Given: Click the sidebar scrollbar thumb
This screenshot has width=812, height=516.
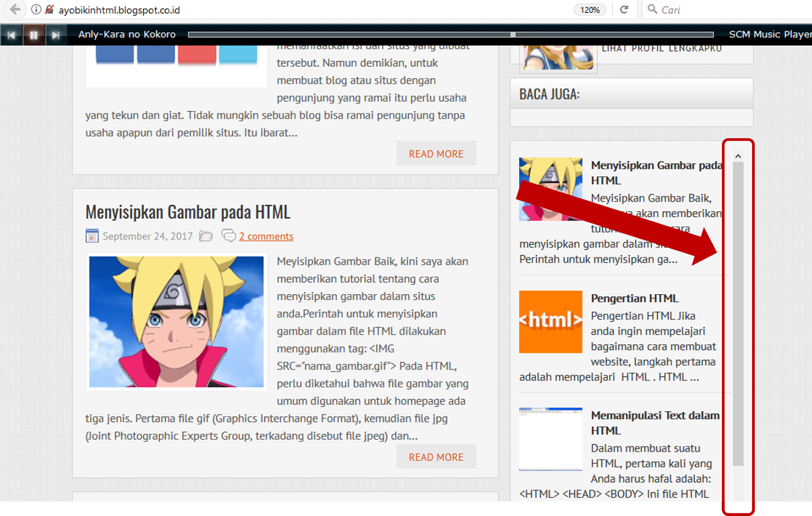Looking at the screenshot, I should point(738,313).
